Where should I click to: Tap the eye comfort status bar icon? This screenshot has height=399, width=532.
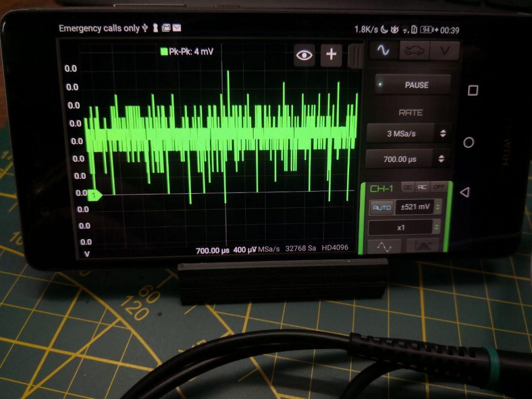394,30
